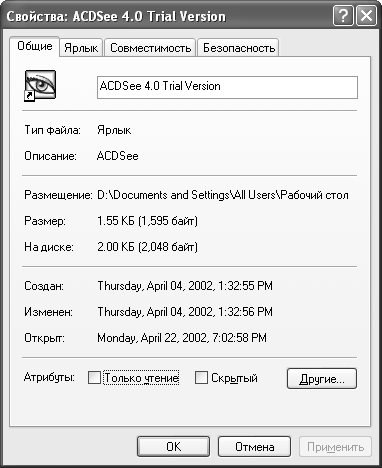Click the Размещение path text

223,195
